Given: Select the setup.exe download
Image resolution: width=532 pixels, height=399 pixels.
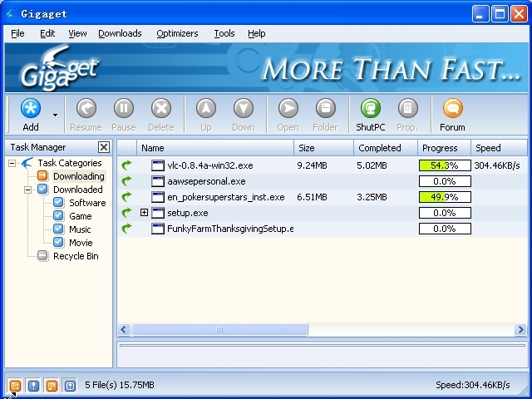Looking at the screenshot, I should pos(188,213).
